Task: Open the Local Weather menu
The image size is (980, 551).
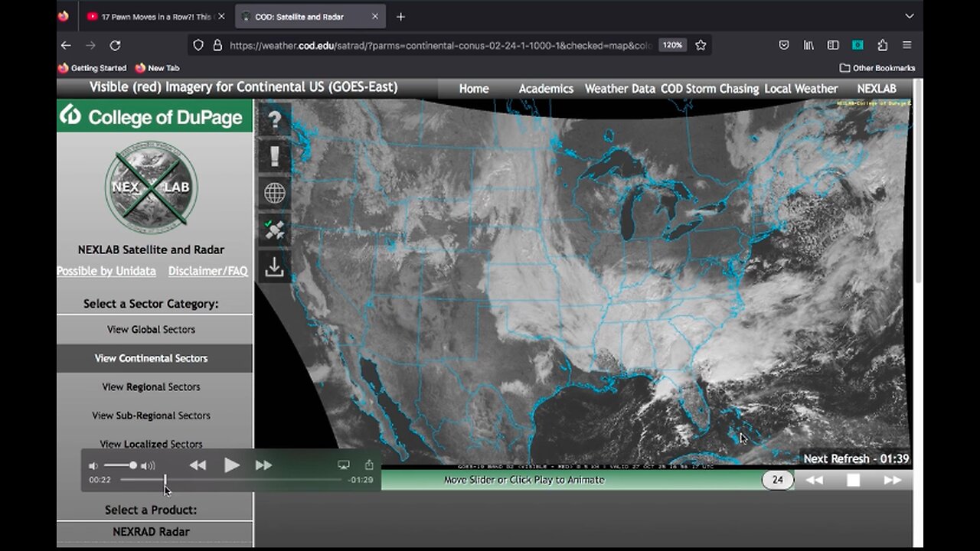Action: point(801,89)
